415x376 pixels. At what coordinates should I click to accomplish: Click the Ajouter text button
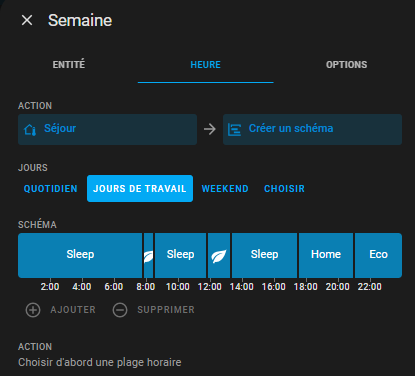(x=73, y=310)
